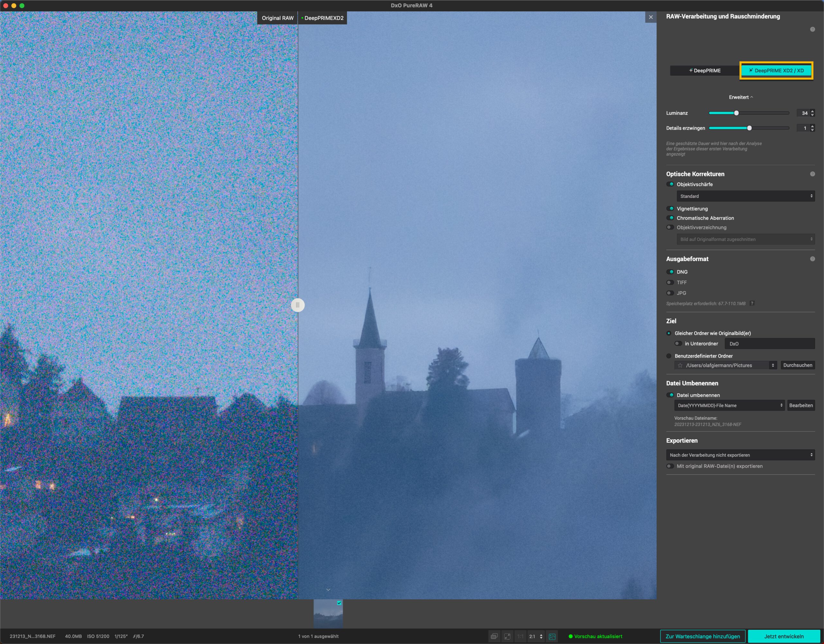Image resolution: width=824 pixels, height=644 pixels.
Task: Increase Details erzwingen value with up arrow
Action: pyautogui.click(x=812, y=126)
